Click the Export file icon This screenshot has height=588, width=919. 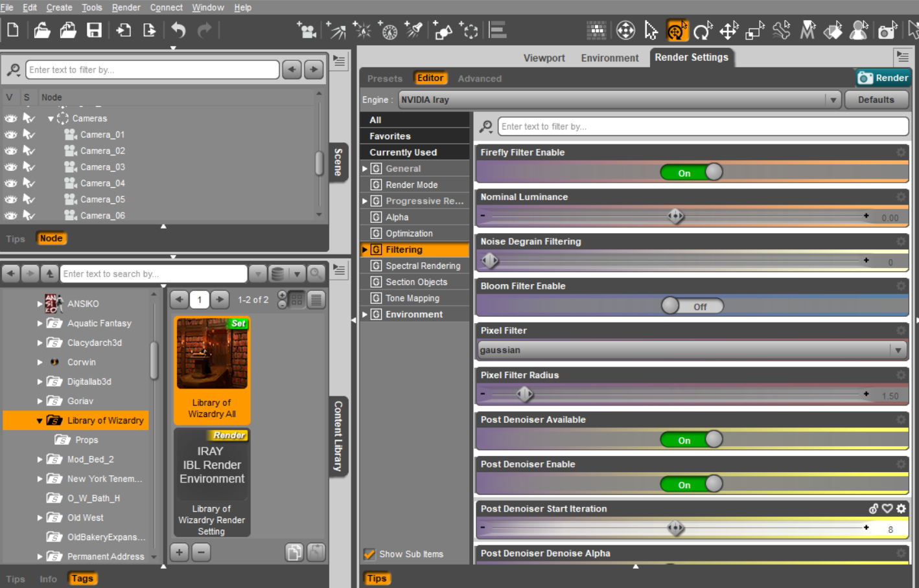pos(150,30)
